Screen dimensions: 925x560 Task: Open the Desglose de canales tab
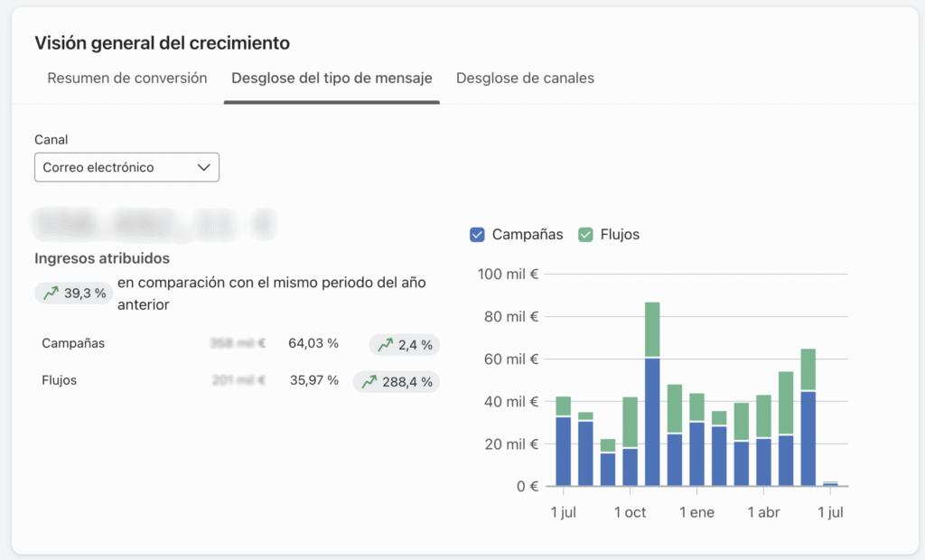pyautogui.click(x=525, y=78)
